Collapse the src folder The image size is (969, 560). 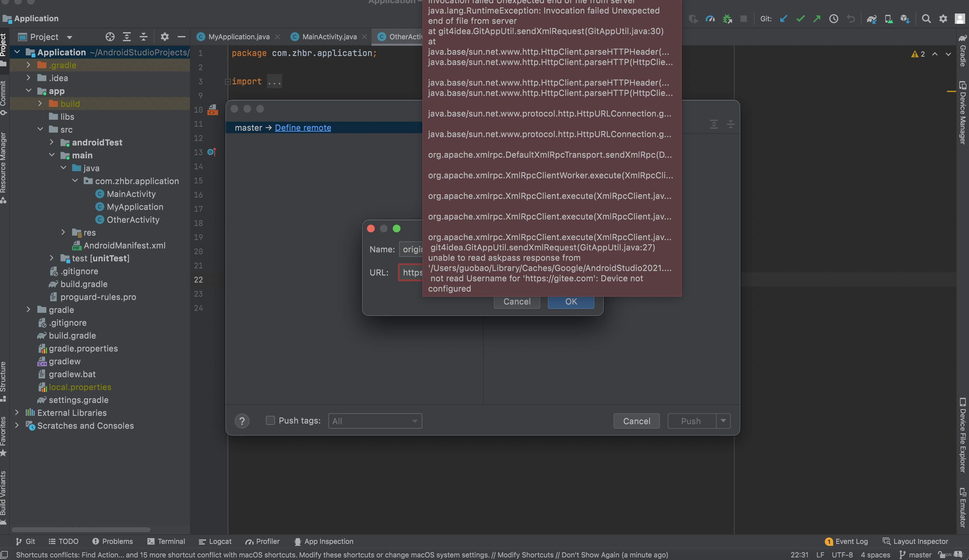click(x=40, y=129)
